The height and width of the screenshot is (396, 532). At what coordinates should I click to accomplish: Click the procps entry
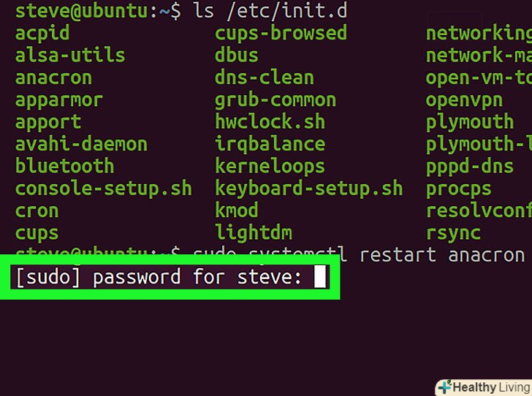(x=459, y=189)
